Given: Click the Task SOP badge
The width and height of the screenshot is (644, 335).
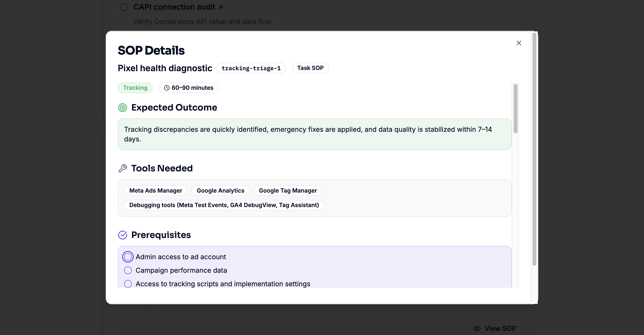Looking at the screenshot, I should coord(310,68).
